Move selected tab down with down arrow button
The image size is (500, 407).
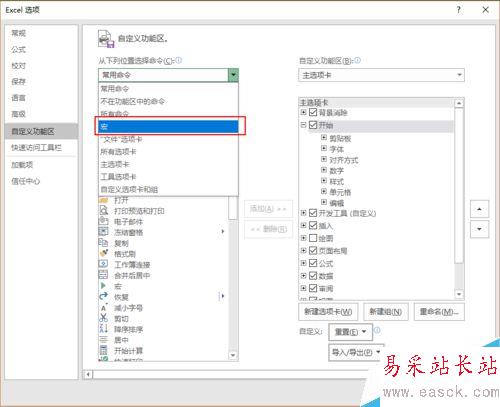click(479, 229)
